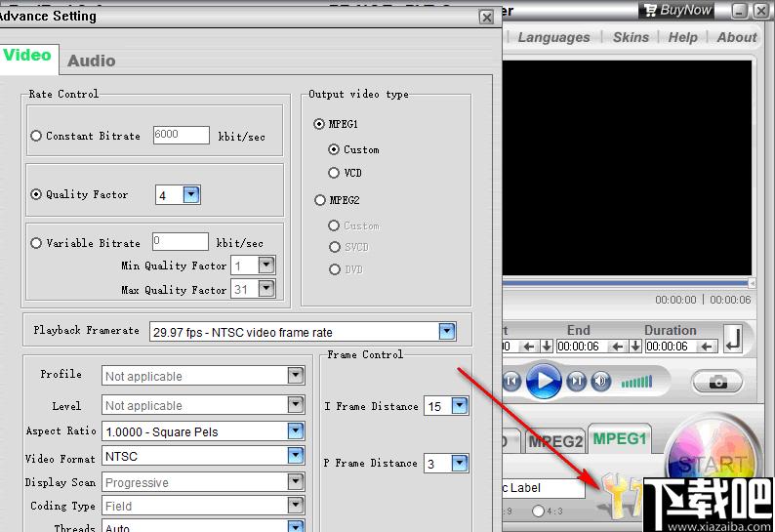Open the Aspect Ratio dropdown list
The width and height of the screenshot is (775, 532).
click(x=296, y=431)
